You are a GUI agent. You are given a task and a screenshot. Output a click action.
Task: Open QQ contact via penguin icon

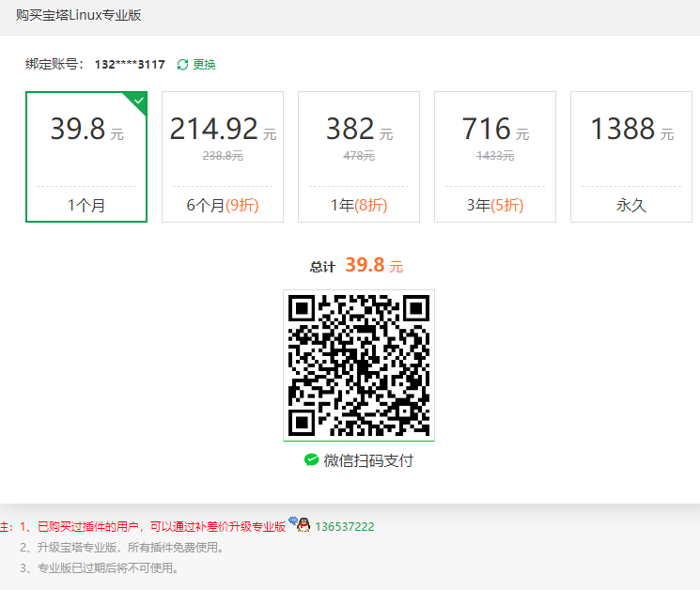[x=303, y=524]
